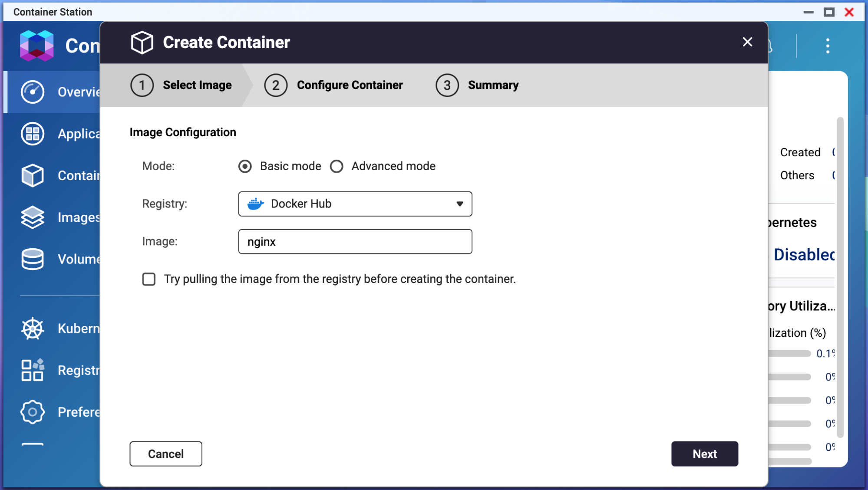Click the Image name input field
This screenshot has width=868, height=490.
355,242
